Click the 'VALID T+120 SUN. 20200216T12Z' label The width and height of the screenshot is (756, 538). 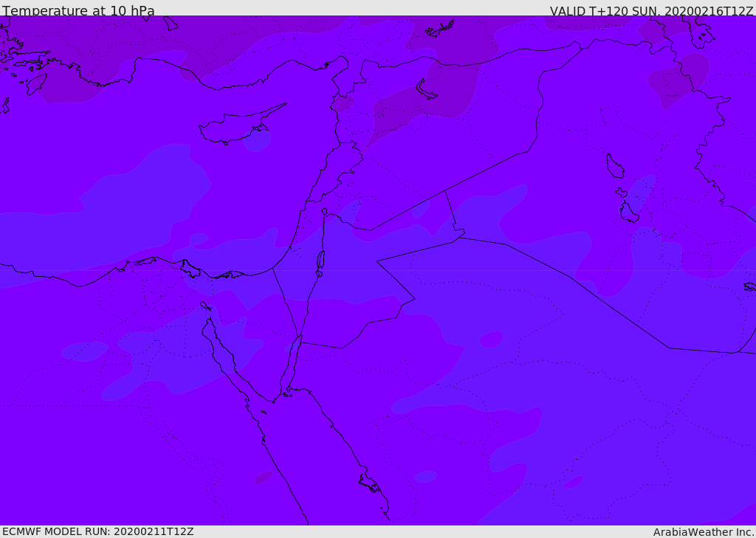coord(651,11)
